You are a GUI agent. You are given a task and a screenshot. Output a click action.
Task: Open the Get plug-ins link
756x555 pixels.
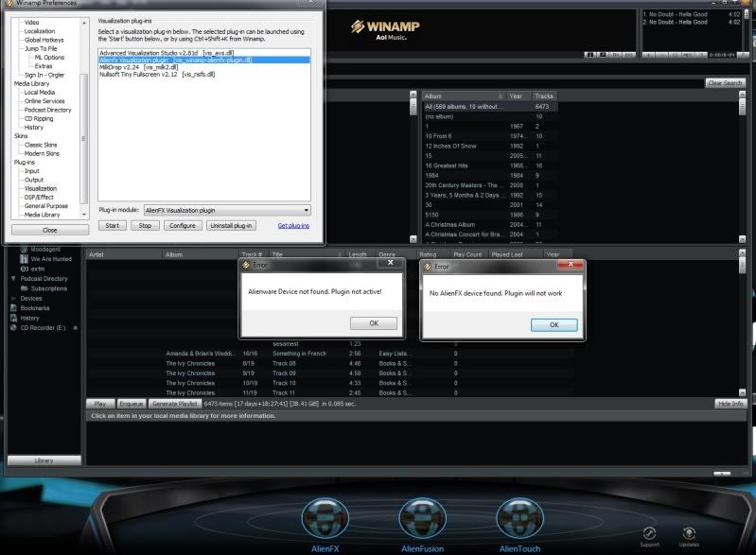293,225
